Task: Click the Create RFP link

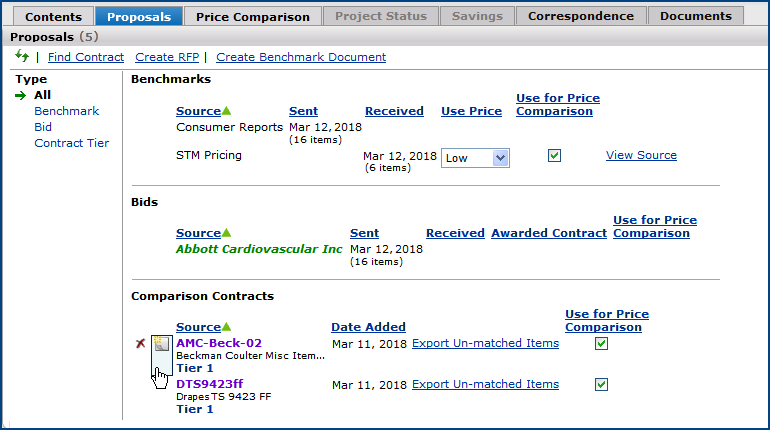Action: tap(168, 57)
